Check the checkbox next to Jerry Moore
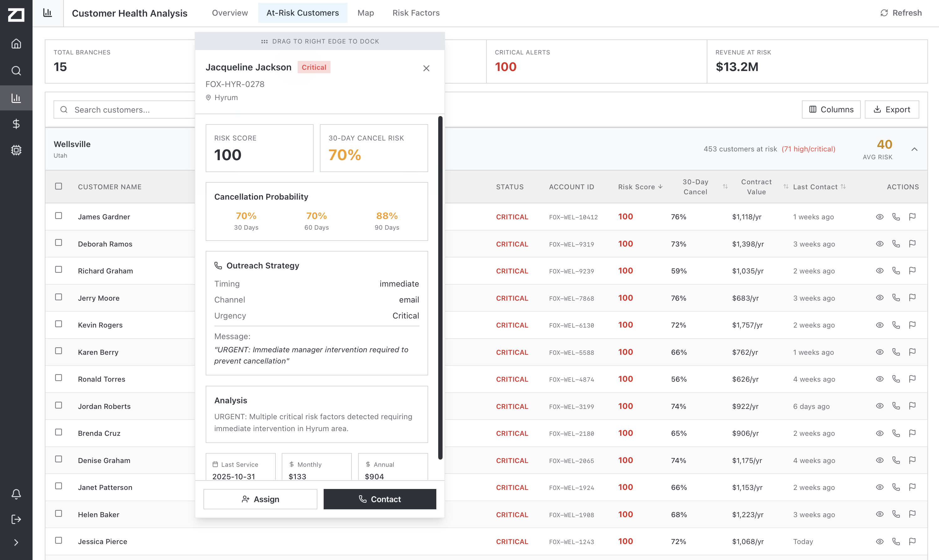 [x=59, y=297]
